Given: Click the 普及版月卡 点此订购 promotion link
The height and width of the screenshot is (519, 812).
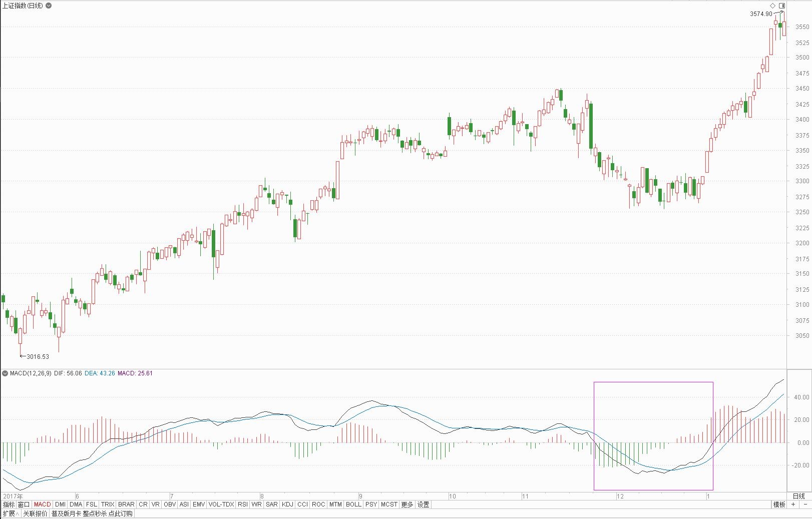Looking at the screenshot, I should pos(92,513).
